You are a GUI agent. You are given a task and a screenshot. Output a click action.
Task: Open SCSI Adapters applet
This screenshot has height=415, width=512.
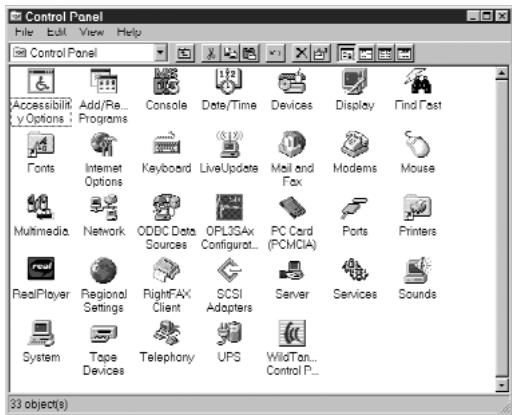click(x=229, y=270)
